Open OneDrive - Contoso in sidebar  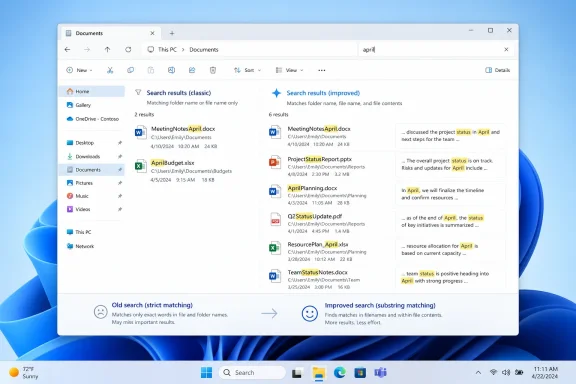pos(92,119)
